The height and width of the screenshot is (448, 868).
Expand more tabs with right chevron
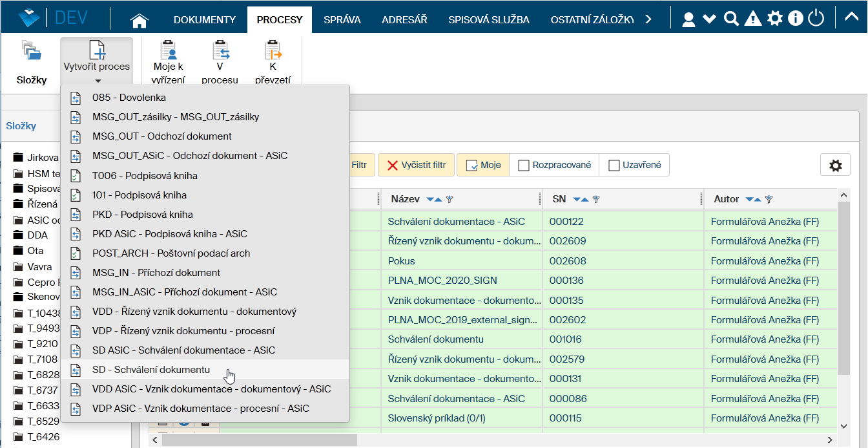pyautogui.click(x=648, y=19)
